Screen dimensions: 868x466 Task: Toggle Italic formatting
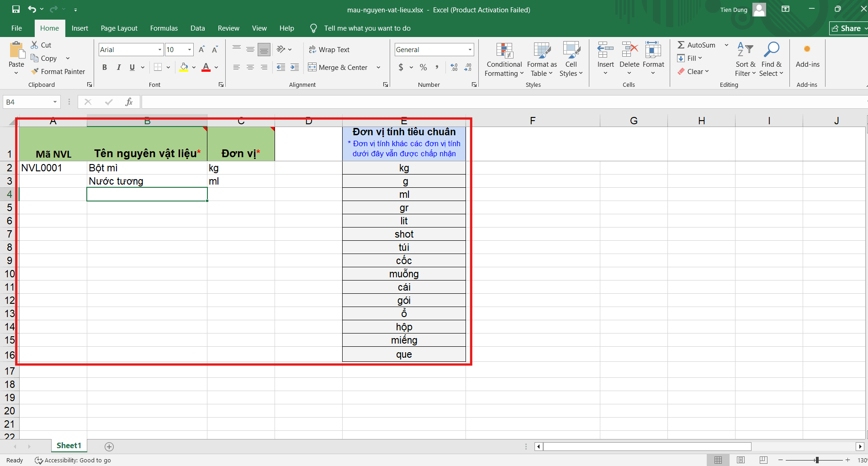pos(118,67)
